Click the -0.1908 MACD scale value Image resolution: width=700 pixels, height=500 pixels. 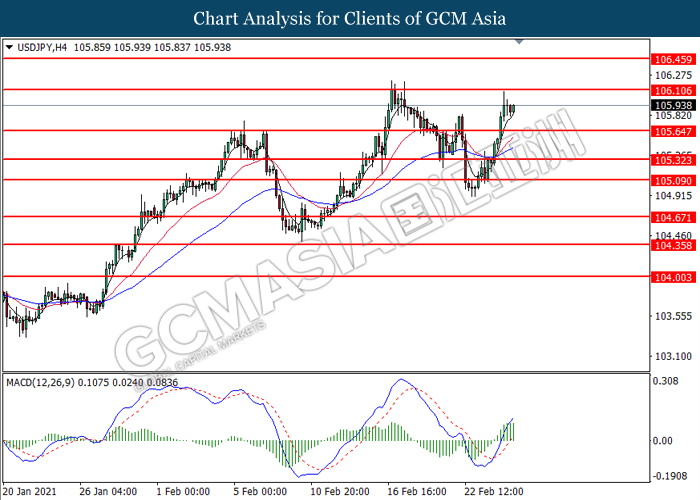click(x=670, y=476)
